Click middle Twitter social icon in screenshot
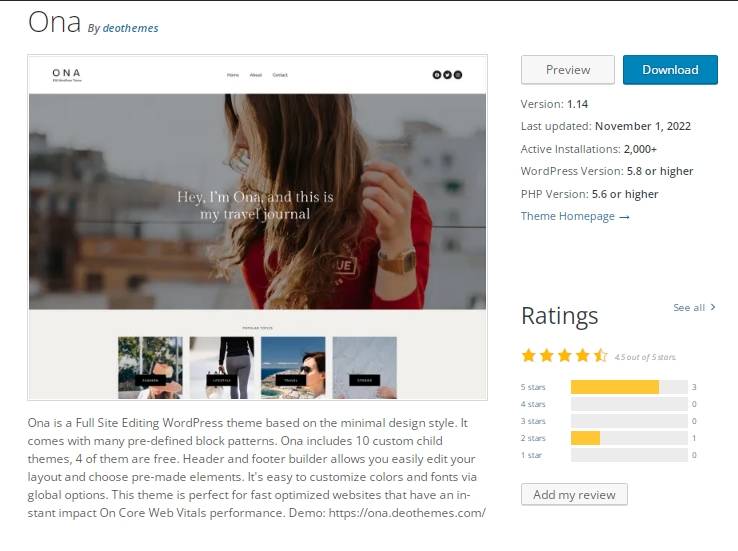 coord(447,74)
